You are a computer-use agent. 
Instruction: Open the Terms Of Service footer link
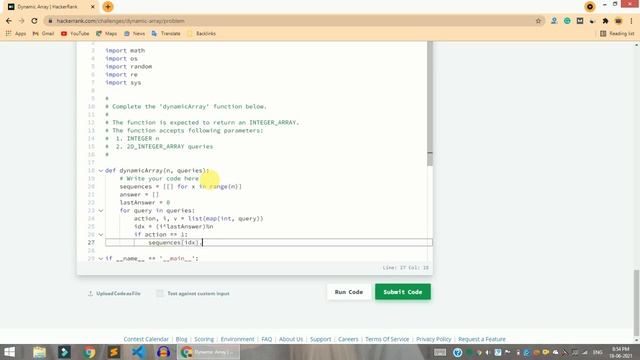(387, 339)
